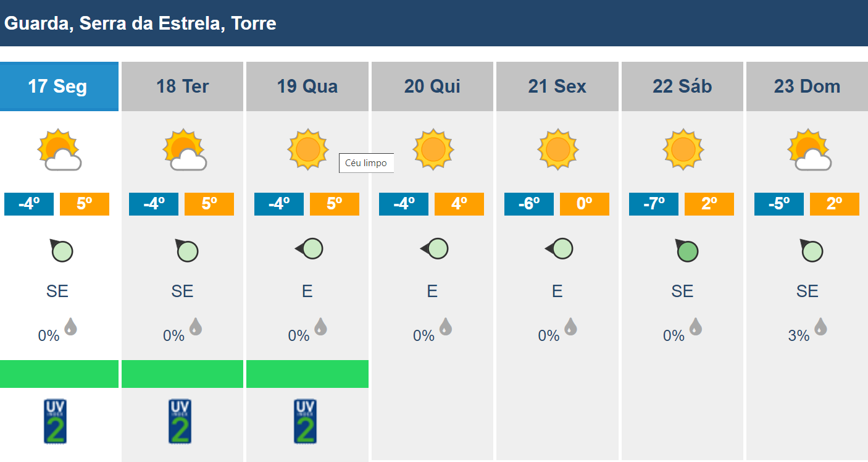Click the dark green wind icon for 22 Sáb
This screenshot has width=868, height=462.
(686, 250)
